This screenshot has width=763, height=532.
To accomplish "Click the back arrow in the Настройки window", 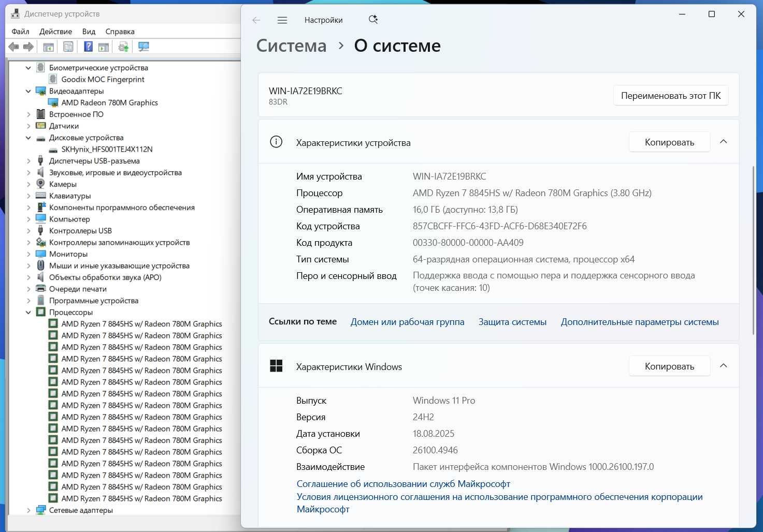I will 256,20.
